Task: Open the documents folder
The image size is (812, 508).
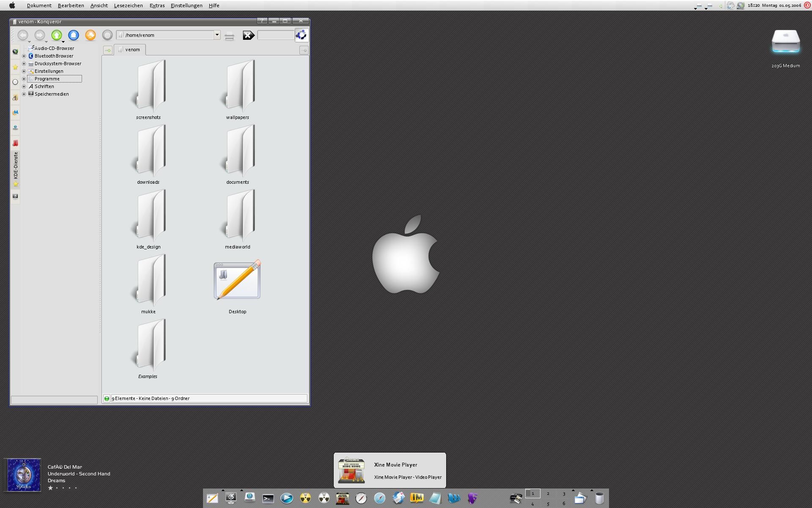Action: 238,155
